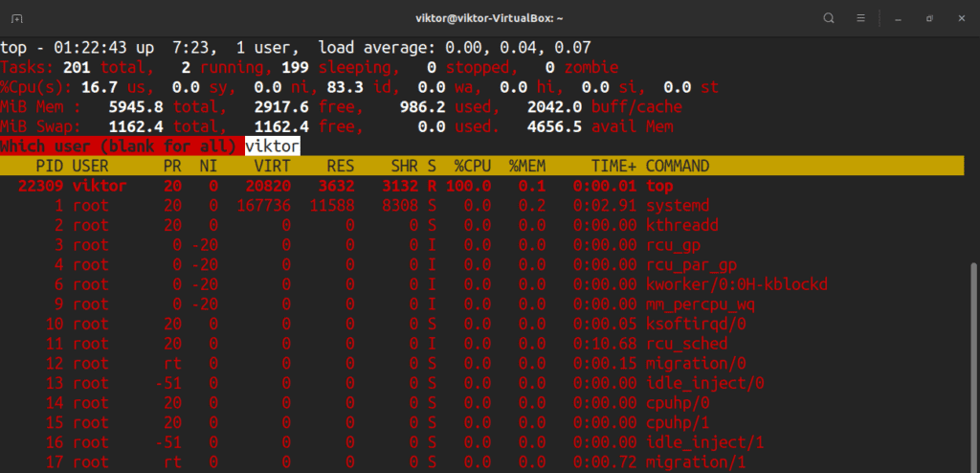Restore the terminal window size
This screenshot has width=980, height=473.
point(930,18)
